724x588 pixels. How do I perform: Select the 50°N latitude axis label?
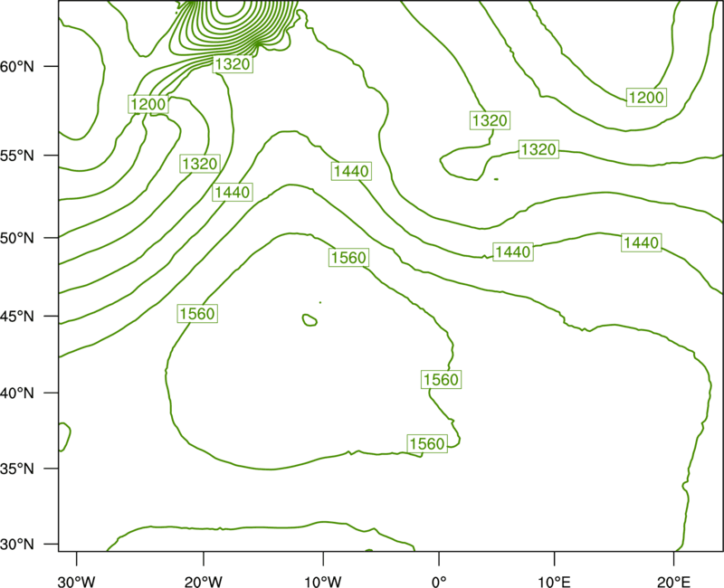(17, 238)
